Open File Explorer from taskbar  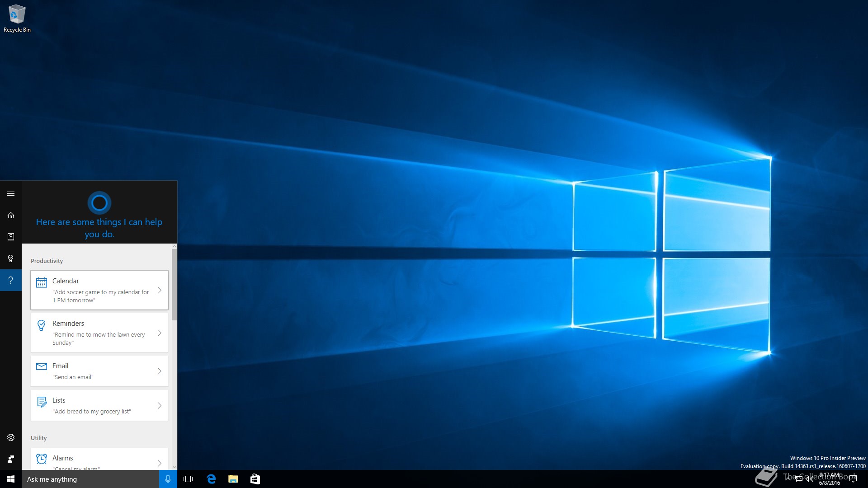tap(233, 479)
